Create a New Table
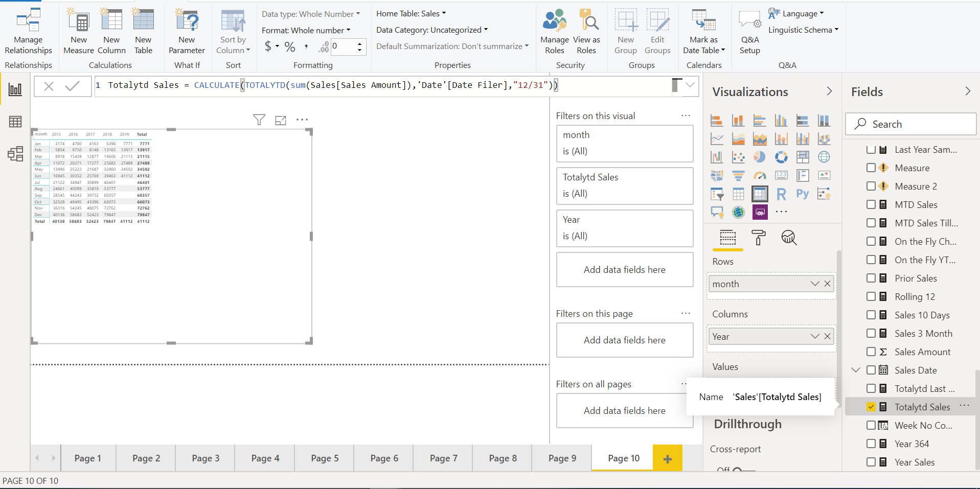 click(143, 31)
